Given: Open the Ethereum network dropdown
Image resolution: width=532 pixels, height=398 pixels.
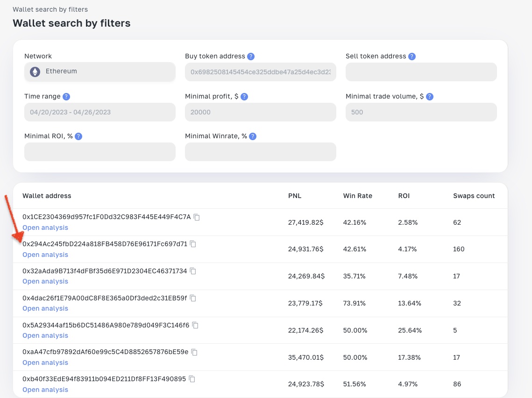Looking at the screenshot, I should pyautogui.click(x=100, y=71).
